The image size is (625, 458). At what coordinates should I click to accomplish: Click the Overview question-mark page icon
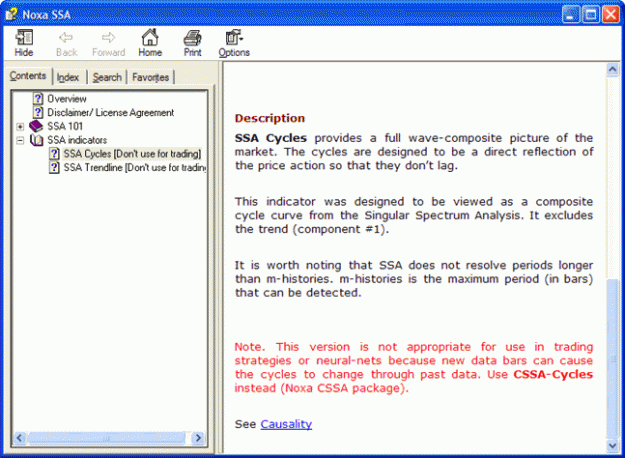pos(38,98)
